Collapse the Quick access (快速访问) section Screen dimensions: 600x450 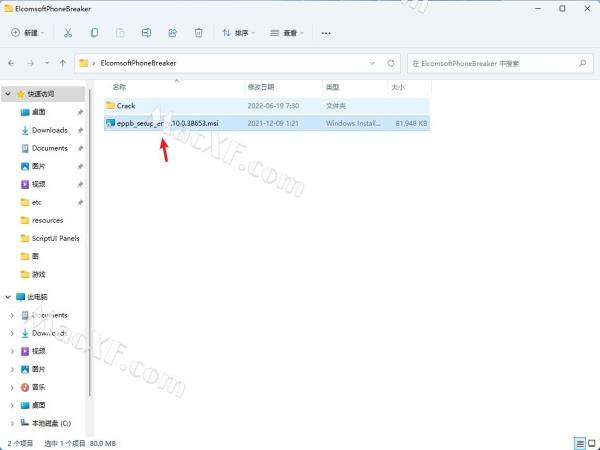[8, 94]
